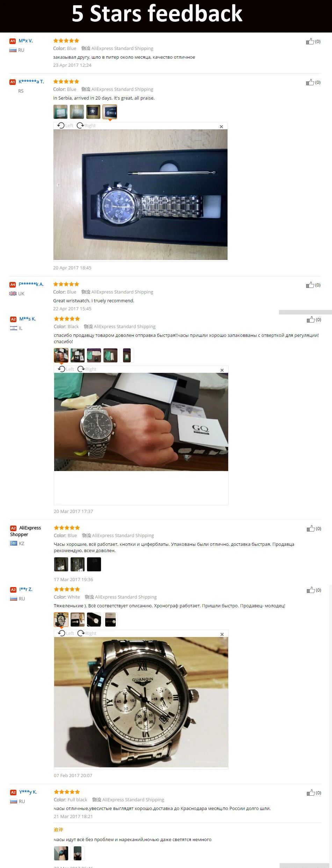View first follow-up photo by Y***y K.
Screen dimensions: 332x868
(61, 853)
